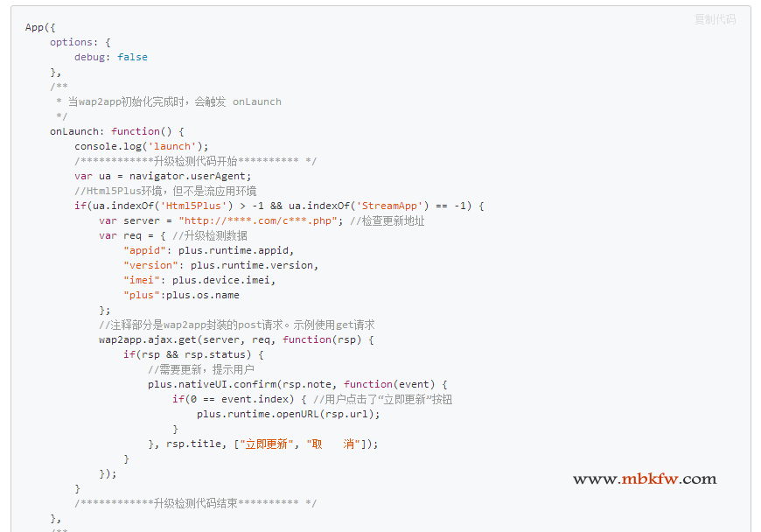The width and height of the screenshot is (761, 532).
Task: Click the "version" key in req object
Action: click(150, 265)
